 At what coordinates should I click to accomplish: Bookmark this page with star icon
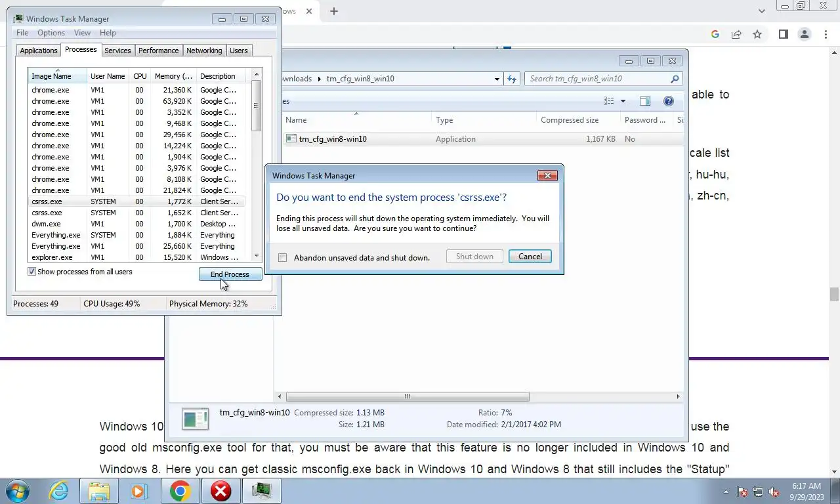(x=757, y=34)
